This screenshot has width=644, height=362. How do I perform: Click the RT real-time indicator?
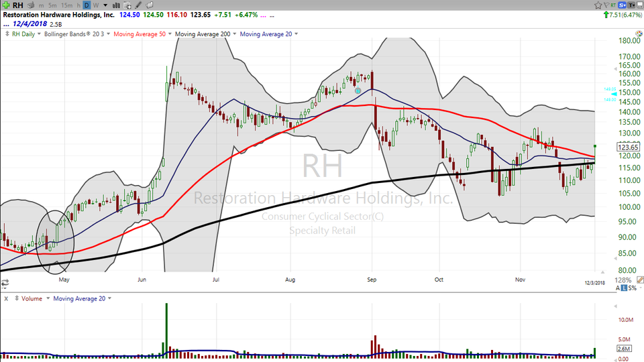click(613, 5)
